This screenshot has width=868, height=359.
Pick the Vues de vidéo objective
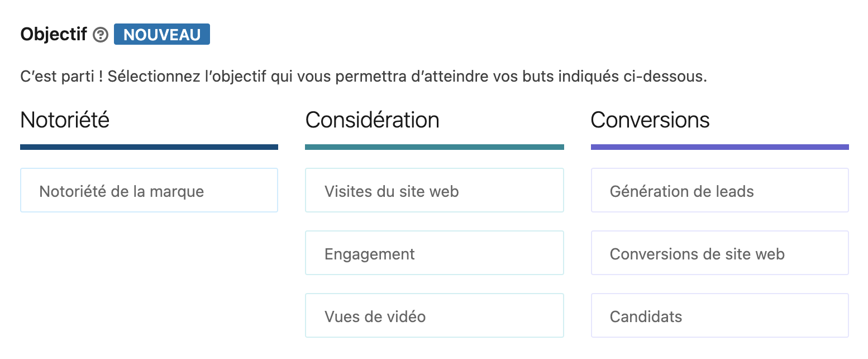click(434, 315)
